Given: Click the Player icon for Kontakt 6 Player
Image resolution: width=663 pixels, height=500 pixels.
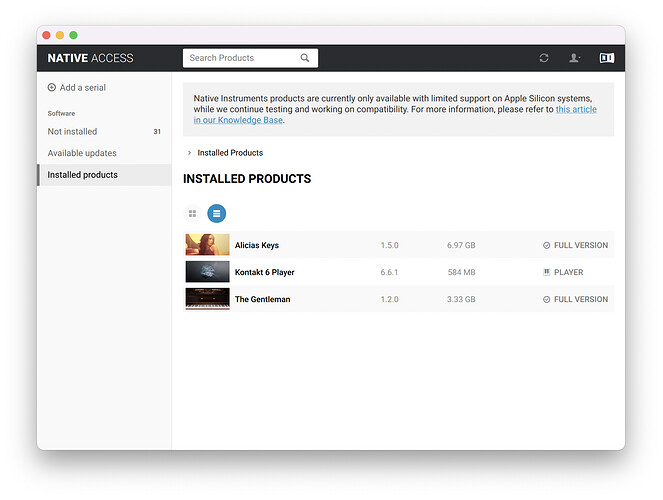Looking at the screenshot, I should 546,272.
